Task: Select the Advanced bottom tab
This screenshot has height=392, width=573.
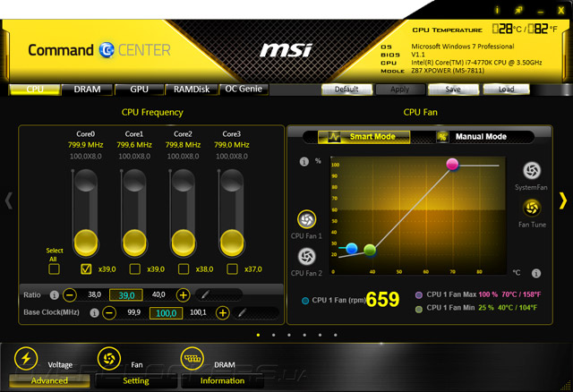Action: pos(49,380)
